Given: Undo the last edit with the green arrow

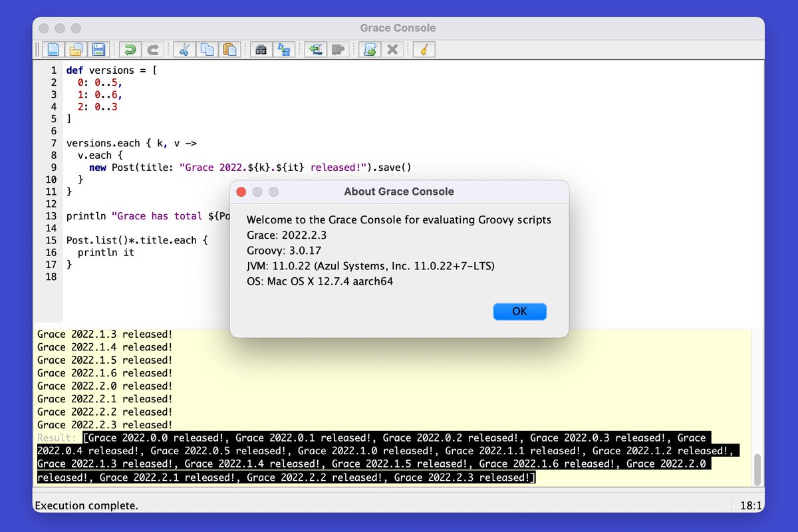Looking at the screenshot, I should coord(130,49).
